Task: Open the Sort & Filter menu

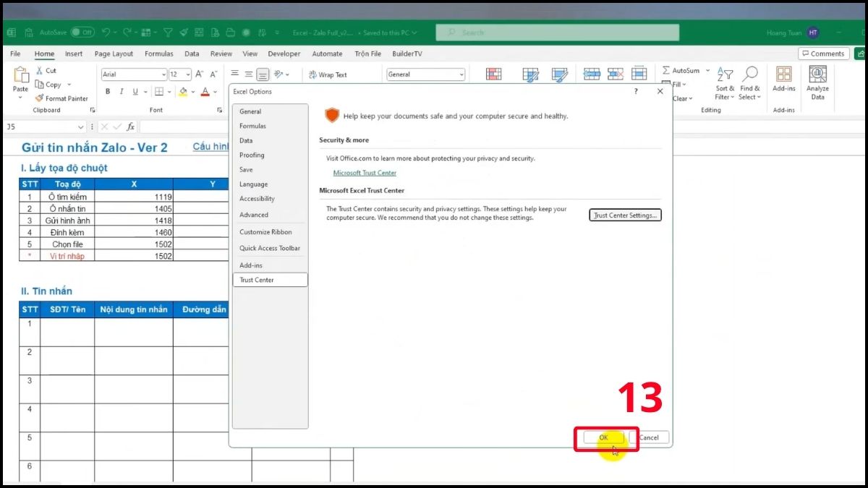Action: pyautogui.click(x=724, y=83)
